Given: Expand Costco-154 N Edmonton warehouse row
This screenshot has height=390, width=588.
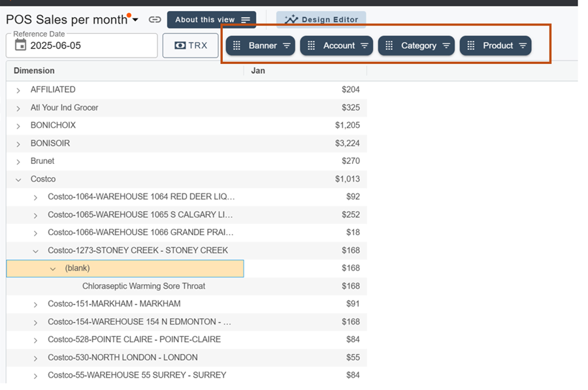Looking at the screenshot, I should click(x=35, y=323).
